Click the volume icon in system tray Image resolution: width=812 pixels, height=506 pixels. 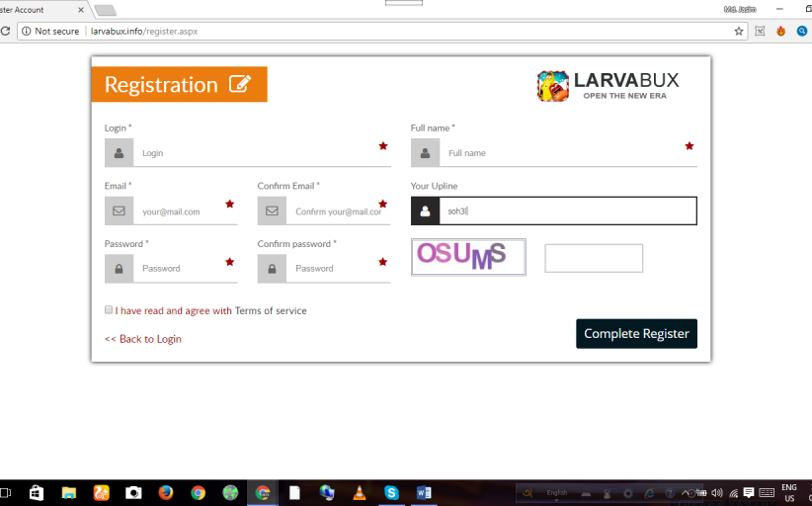tap(716, 492)
